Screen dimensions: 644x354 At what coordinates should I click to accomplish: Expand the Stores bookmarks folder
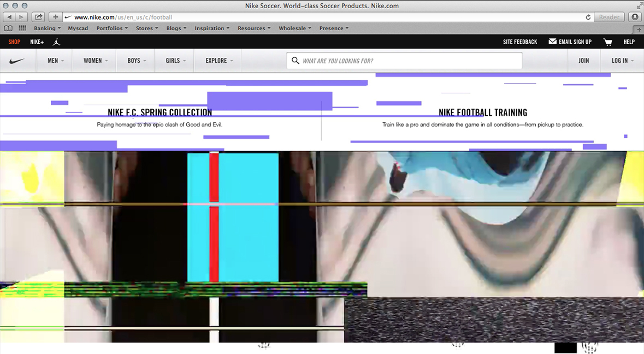[147, 28]
